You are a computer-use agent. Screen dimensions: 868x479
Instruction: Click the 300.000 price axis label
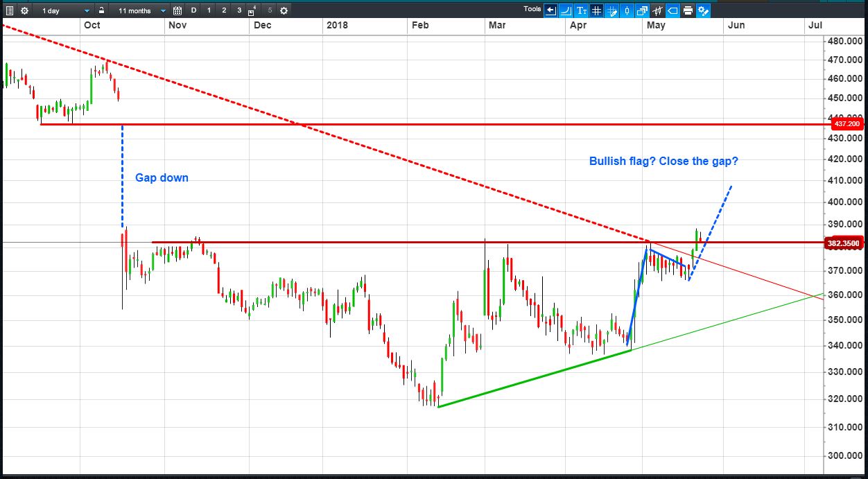pos(846,456)
